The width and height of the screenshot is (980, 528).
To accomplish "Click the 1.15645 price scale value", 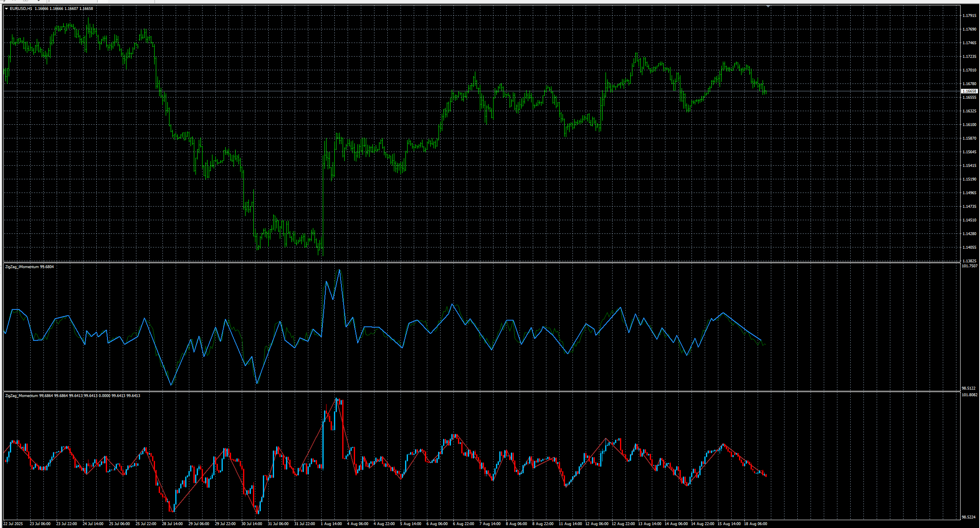I will pos(969,152).
